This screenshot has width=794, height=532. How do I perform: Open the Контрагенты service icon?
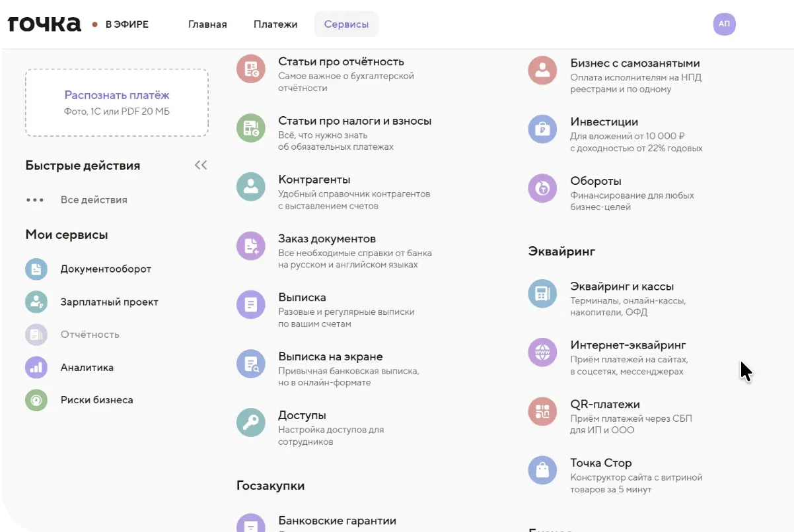pos(250,187)
